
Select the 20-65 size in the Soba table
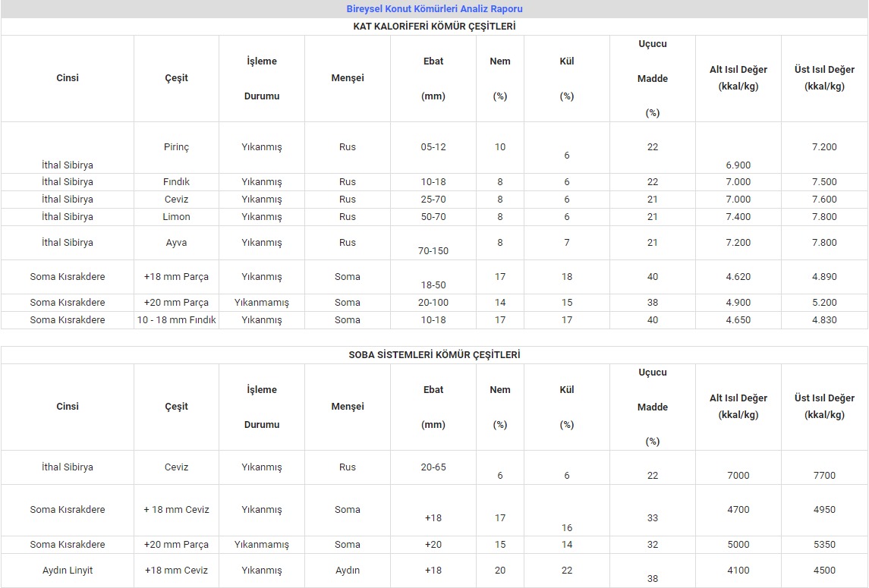coord(433,467)
